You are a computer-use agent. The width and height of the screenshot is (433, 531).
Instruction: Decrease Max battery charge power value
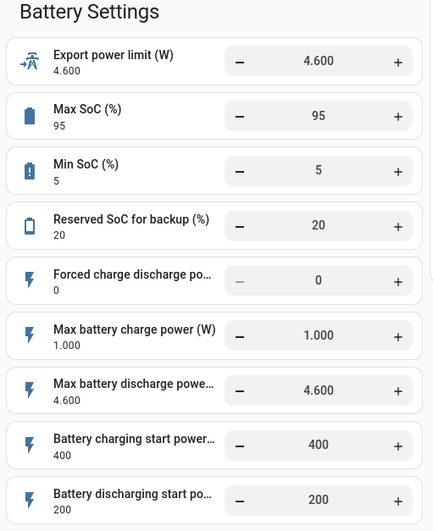click(x=240, y=337)
